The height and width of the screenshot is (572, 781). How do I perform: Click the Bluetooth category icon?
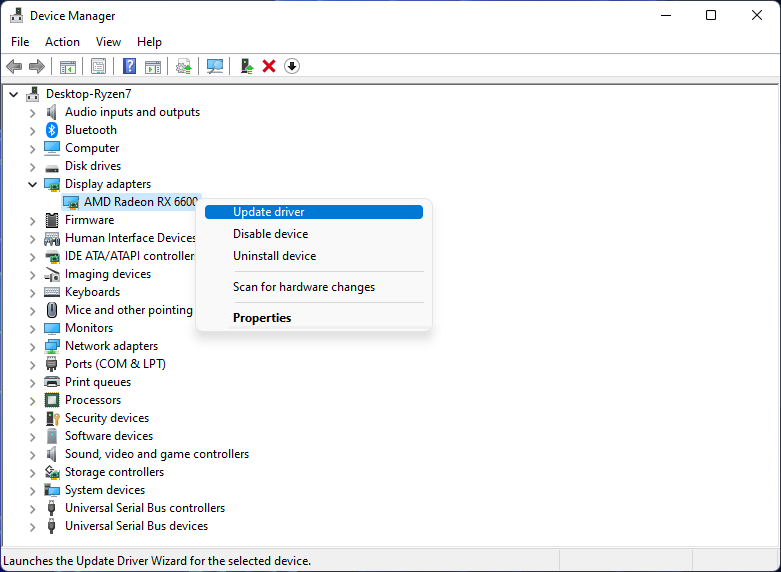pos(52,130)
